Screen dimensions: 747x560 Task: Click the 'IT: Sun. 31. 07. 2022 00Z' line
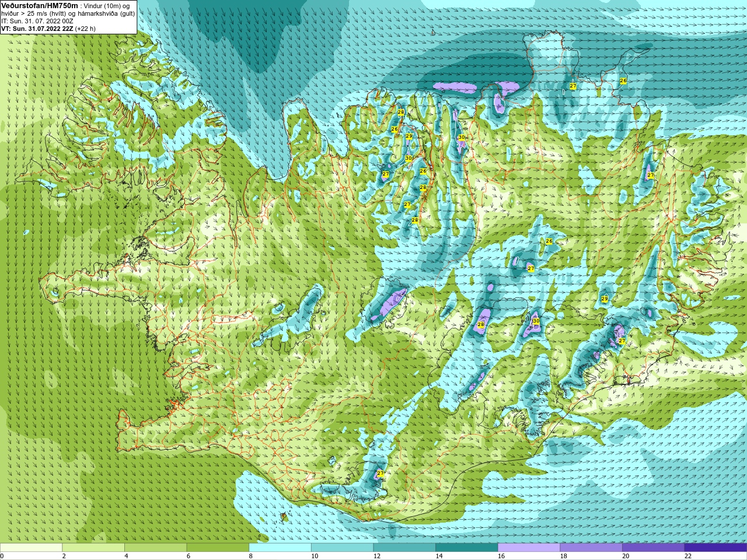[37, 21]
